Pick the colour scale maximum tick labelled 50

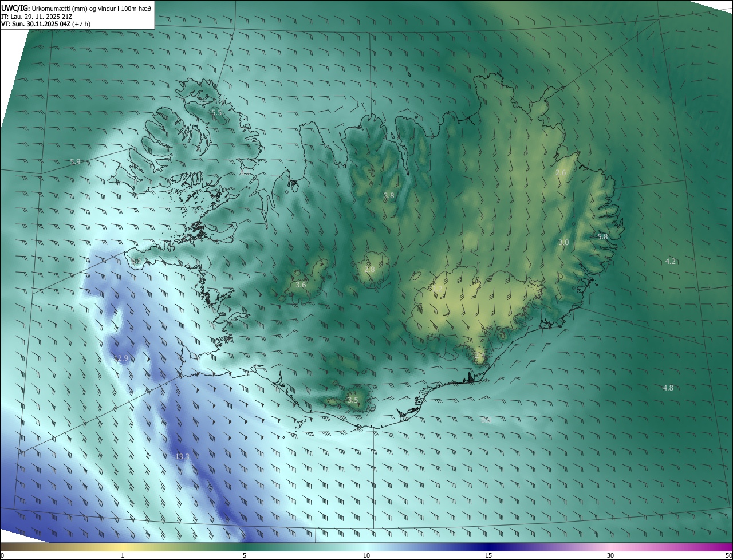tap(728, 555)
